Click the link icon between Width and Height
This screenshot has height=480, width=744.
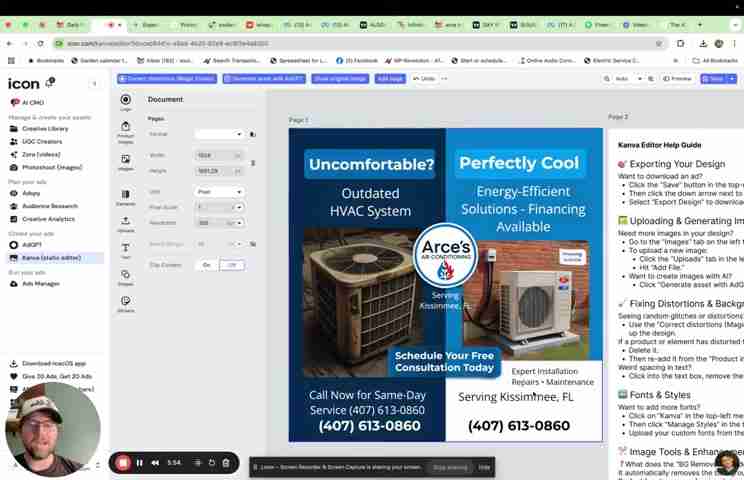253,163
